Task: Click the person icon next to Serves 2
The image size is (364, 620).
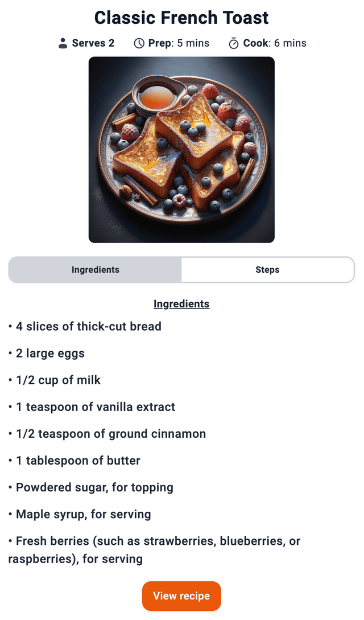Action: click(62, 42)
